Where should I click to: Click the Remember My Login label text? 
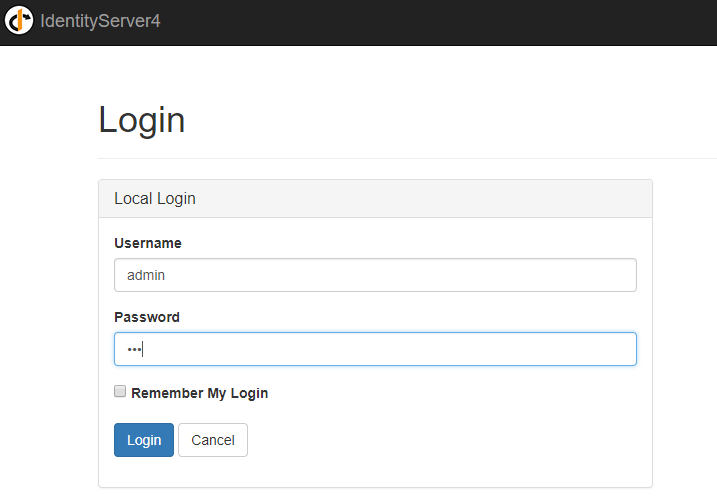(199, 393)
